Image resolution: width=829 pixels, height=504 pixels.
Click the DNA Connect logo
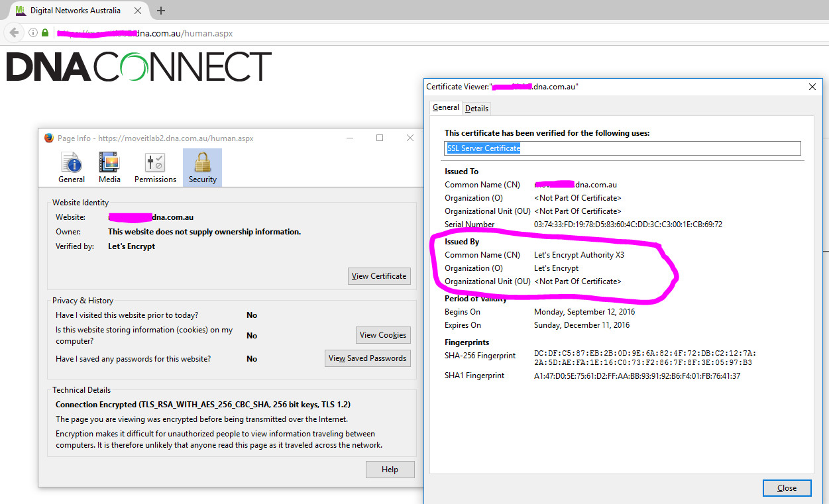(x=139, y=66)
